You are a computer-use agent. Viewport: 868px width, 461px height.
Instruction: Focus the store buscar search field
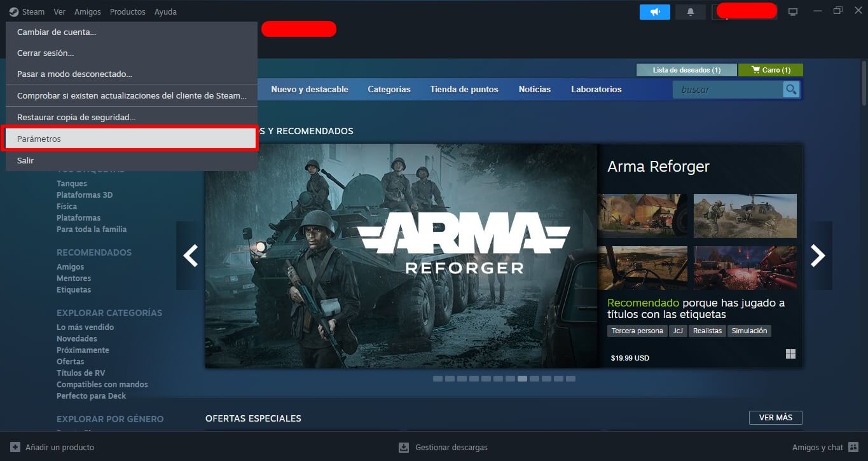click(x=728, y=90)
